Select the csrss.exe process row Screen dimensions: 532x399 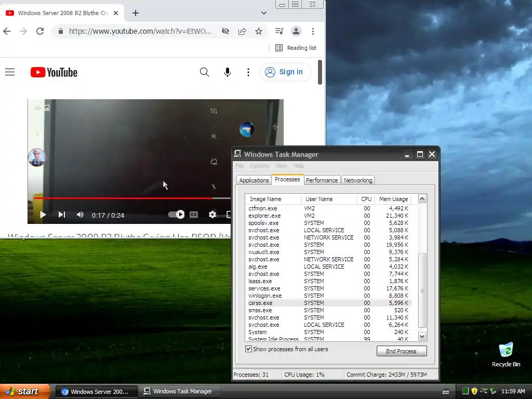(328, 303)
